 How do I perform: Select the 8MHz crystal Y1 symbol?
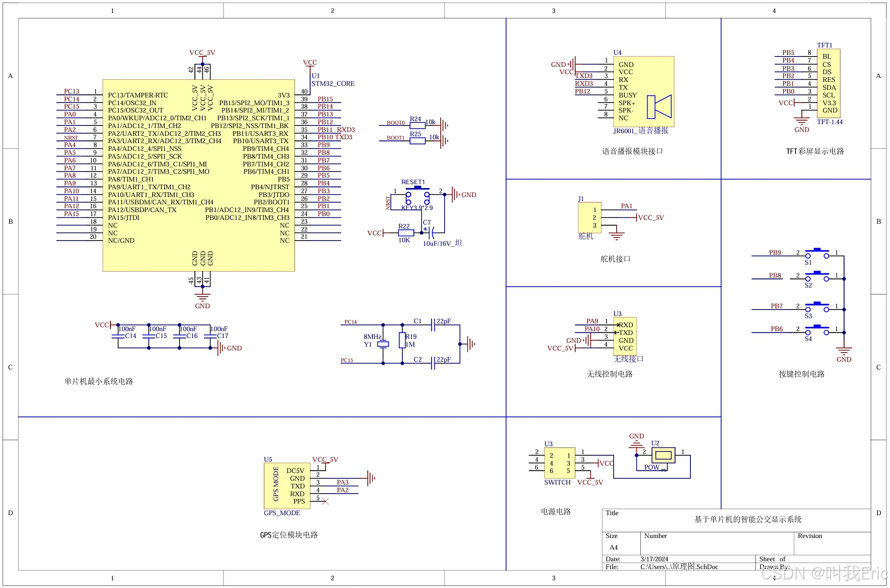tap(383, 344)
